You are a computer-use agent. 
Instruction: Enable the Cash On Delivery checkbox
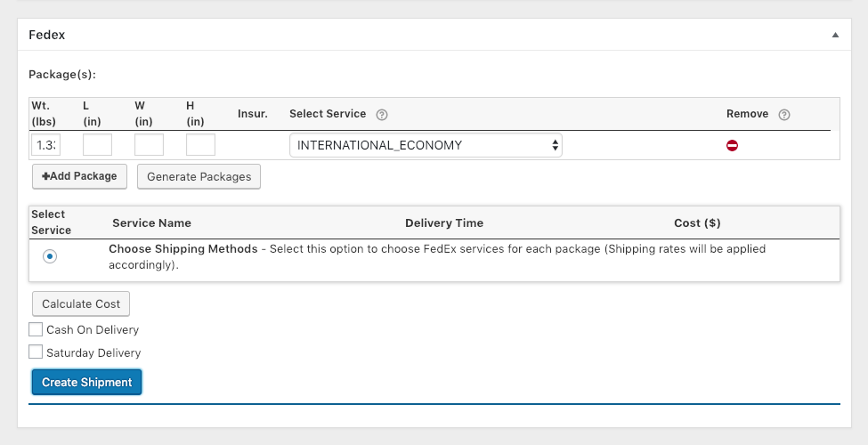coord(36,329)
